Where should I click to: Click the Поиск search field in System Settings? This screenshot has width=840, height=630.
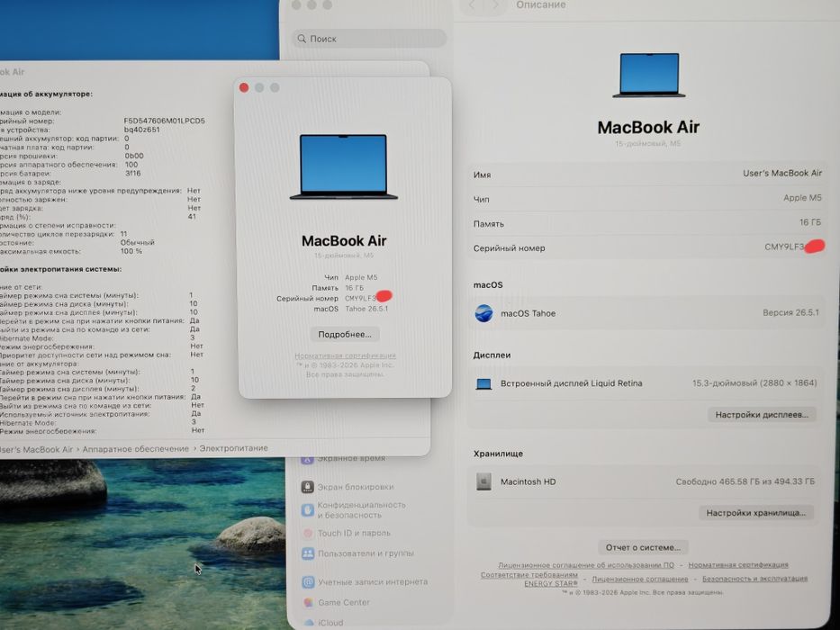369,39
